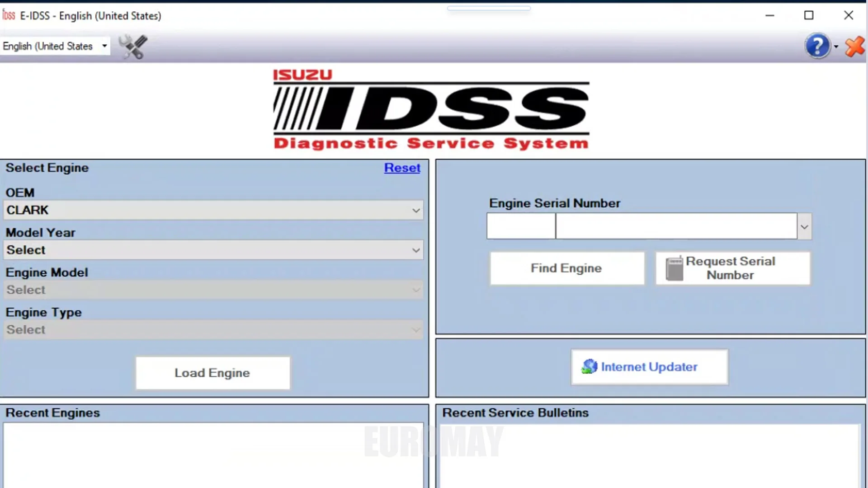Screen dimensions: 868x488
Task: Click the Load Engine button
Action: click(212, 373)
